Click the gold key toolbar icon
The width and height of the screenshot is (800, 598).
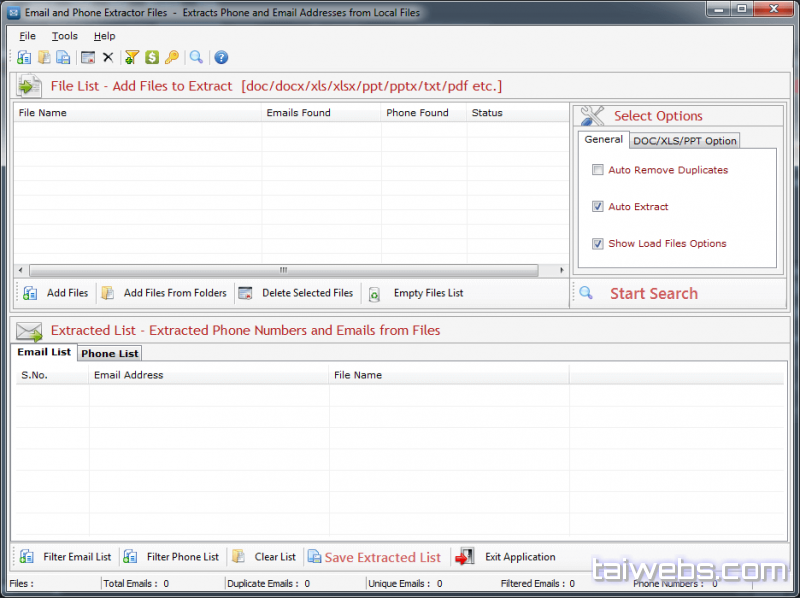[x=172, y=57]
